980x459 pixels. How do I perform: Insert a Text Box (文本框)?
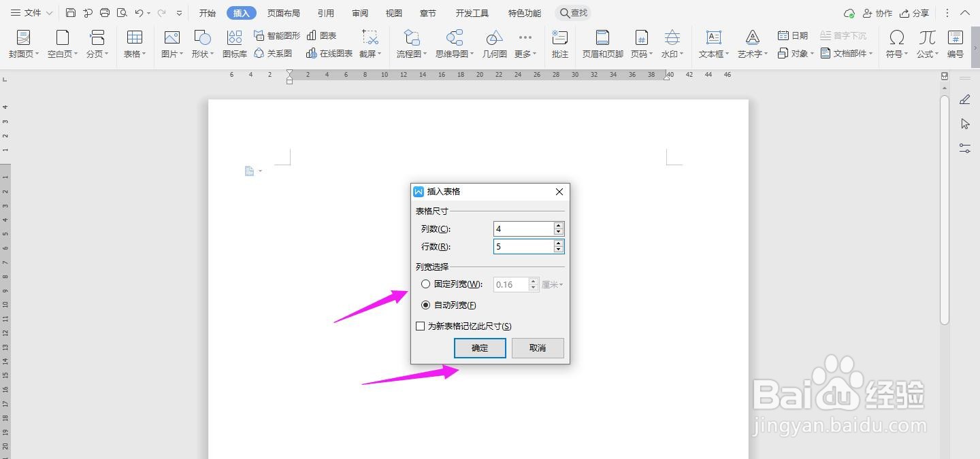714,44
